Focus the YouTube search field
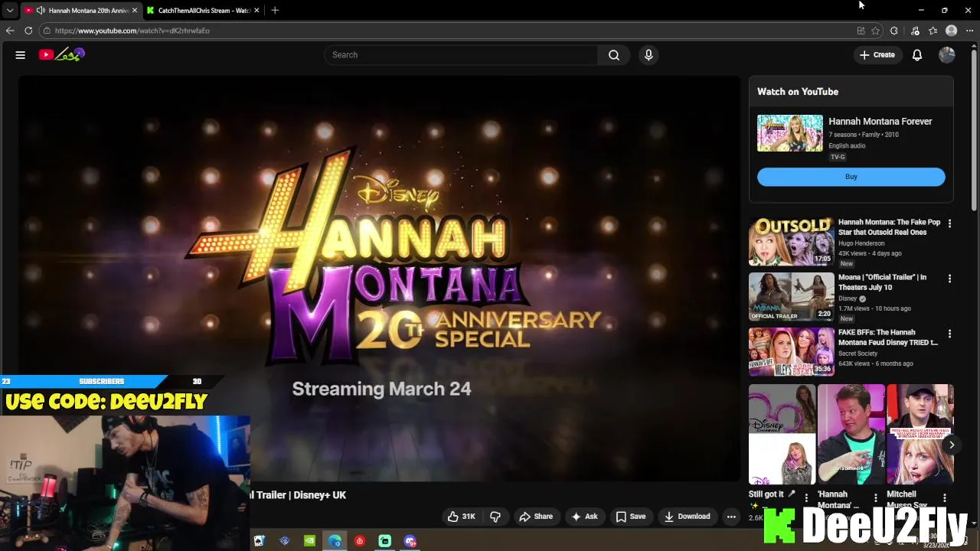This screenshot has width=980, height=551. tap(462, 55)
